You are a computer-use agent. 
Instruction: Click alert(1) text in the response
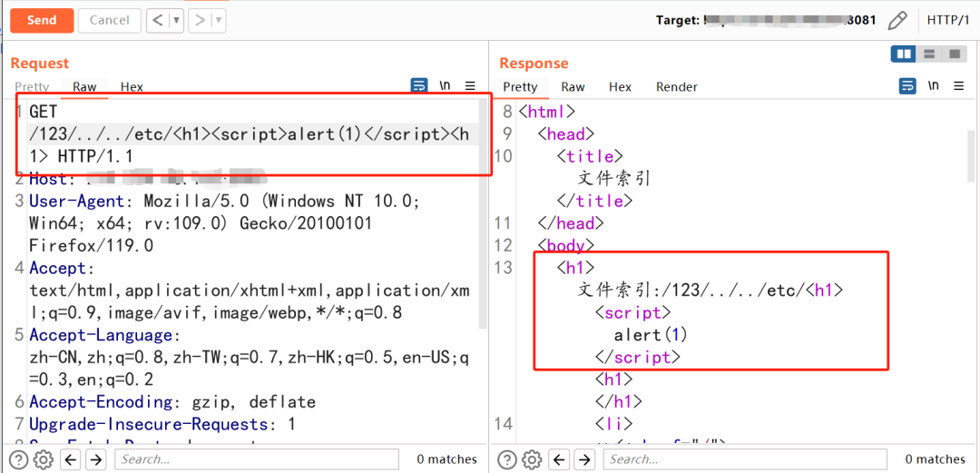[651, 335]
